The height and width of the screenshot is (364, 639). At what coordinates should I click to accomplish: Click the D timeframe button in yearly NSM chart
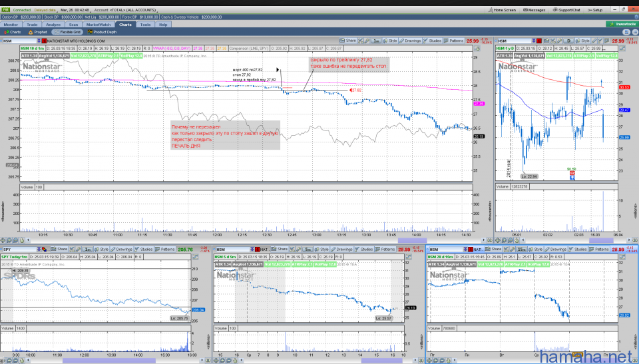click(x=569, y=41)
